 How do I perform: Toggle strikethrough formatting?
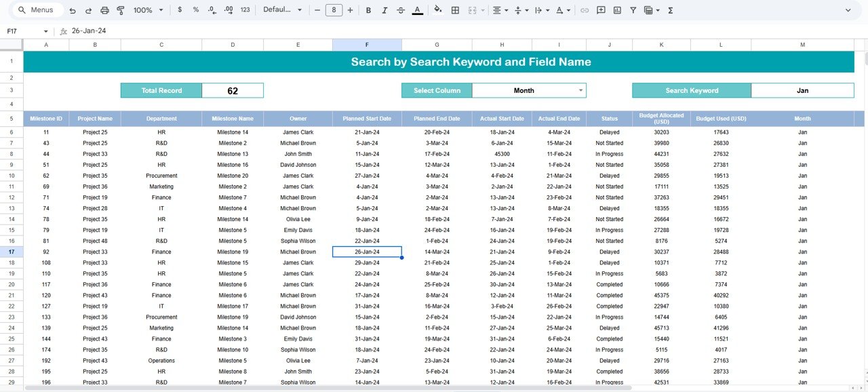401,10
